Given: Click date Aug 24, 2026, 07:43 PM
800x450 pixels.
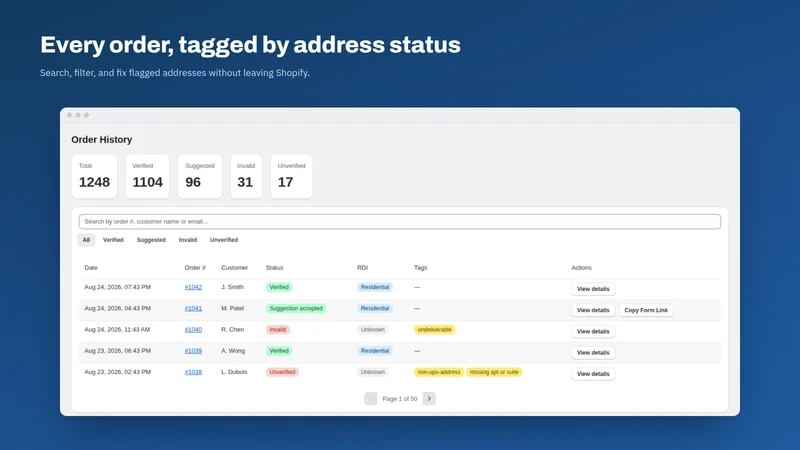Looking at the screenshot, I should pos(117,287).
